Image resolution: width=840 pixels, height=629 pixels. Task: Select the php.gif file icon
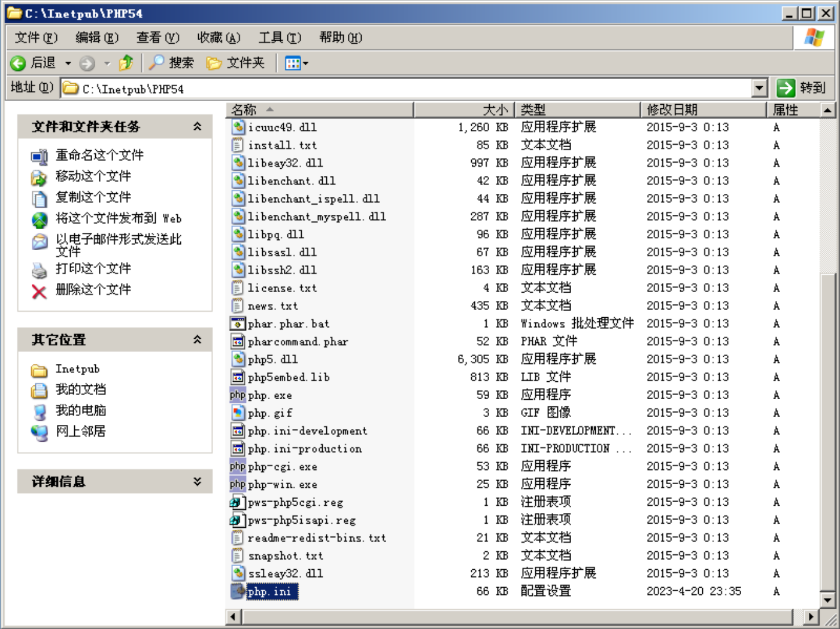point(238,413)
